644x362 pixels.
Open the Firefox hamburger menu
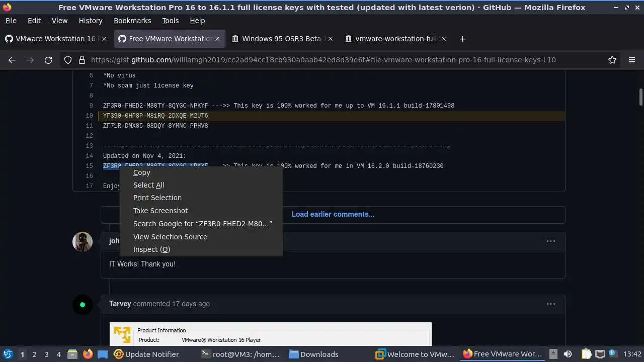pyautogui.click(x=632, y=60)
